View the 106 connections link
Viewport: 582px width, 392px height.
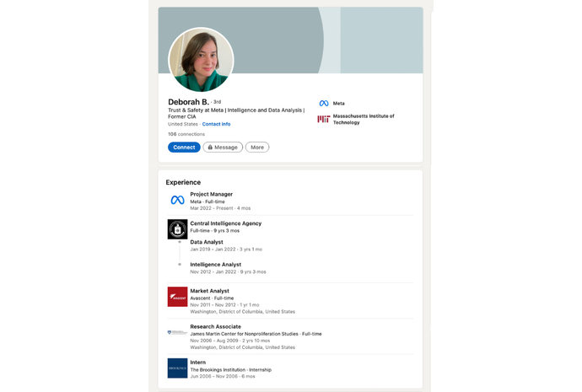(186, 134)
